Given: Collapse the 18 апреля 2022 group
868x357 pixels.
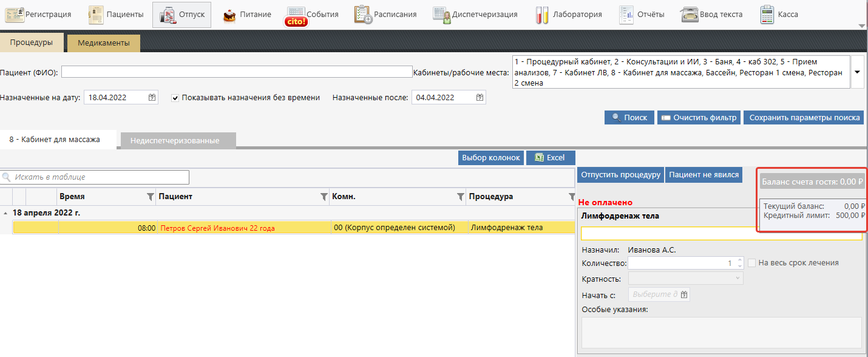Looking at the screenshot, I should [5, 213].
